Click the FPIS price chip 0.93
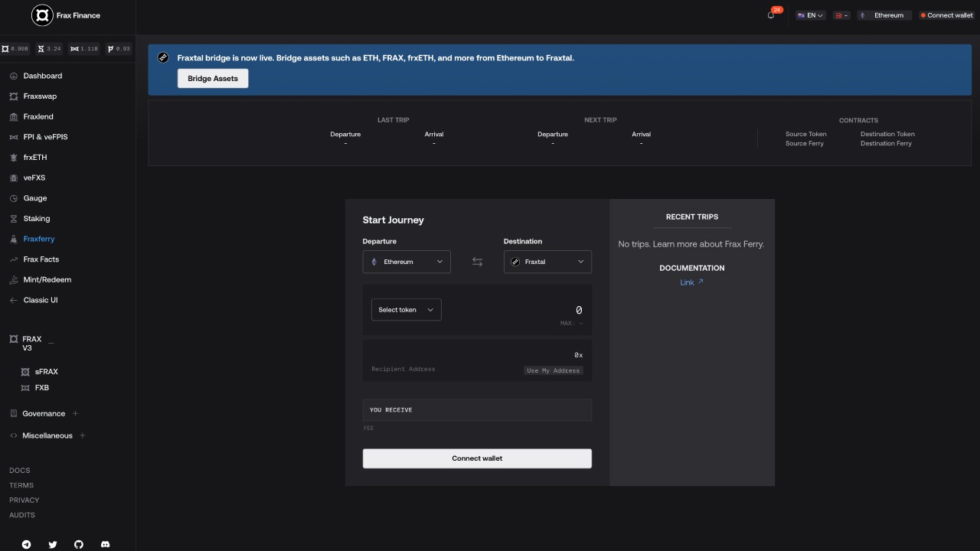This screenshot has height=551, width=980. click(119, 49)
